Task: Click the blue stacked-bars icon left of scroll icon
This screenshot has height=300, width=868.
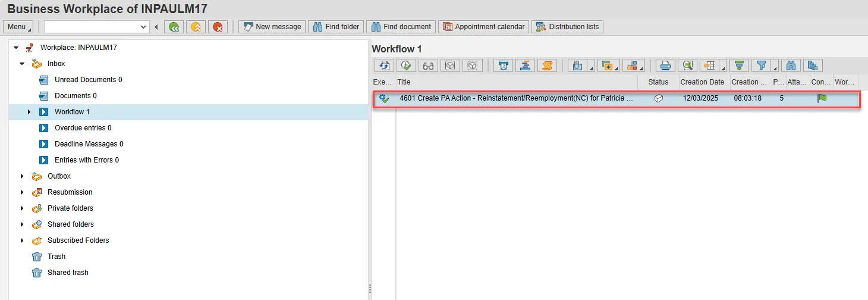Action: click(525, 65)
